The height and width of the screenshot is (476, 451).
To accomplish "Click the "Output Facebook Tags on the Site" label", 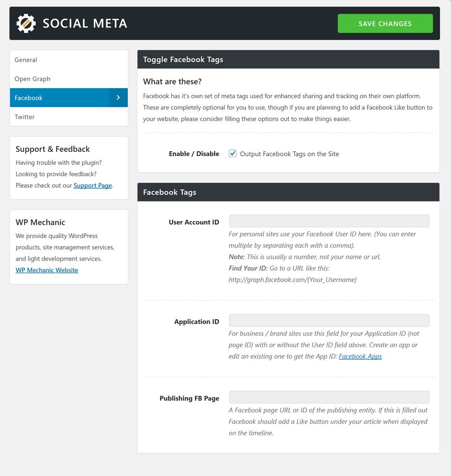I will [x=289, y=154].
